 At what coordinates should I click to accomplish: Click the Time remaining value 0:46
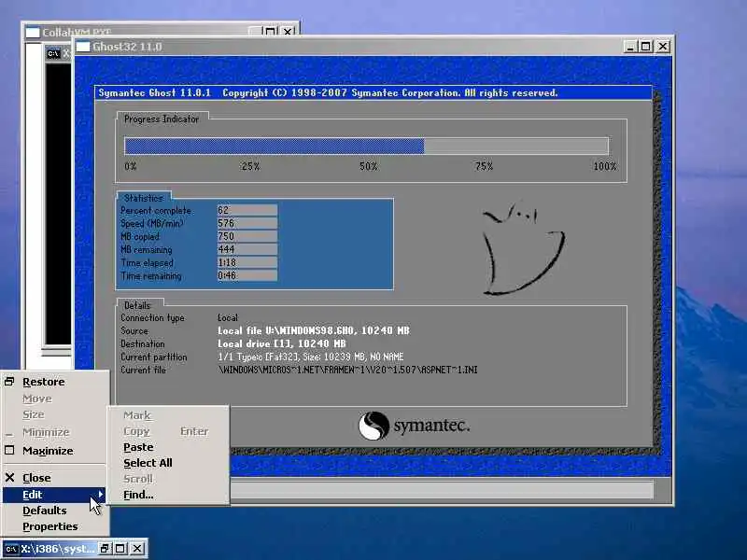point(247,275)
